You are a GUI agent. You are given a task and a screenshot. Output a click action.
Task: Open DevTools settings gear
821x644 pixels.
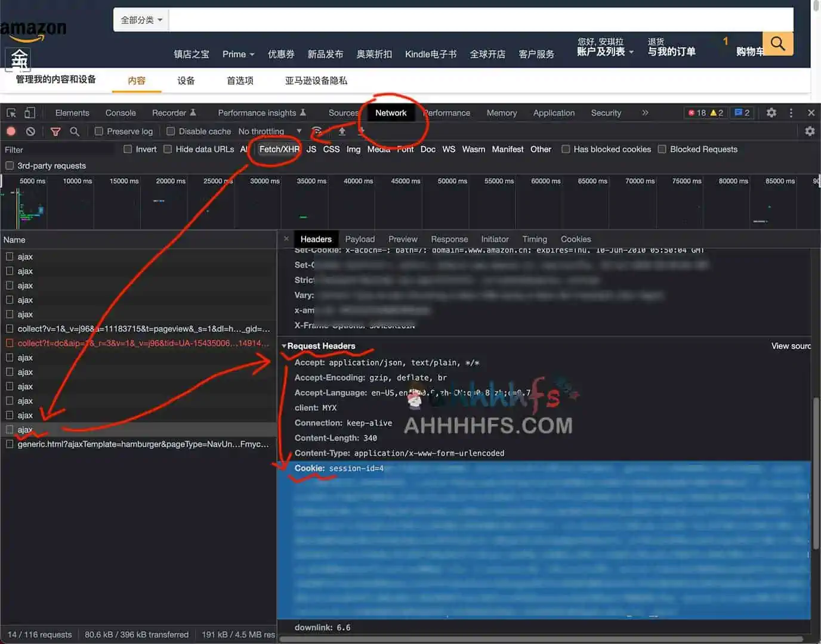[771, 113]
